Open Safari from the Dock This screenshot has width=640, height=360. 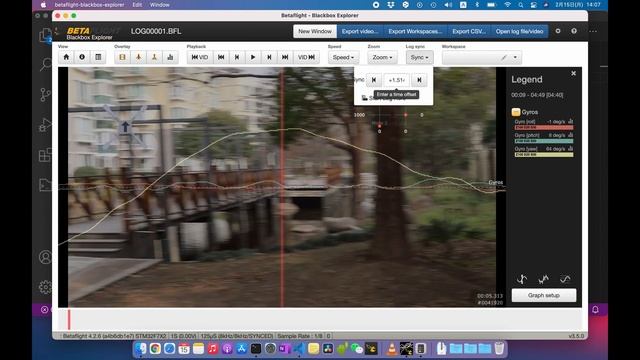169,349
